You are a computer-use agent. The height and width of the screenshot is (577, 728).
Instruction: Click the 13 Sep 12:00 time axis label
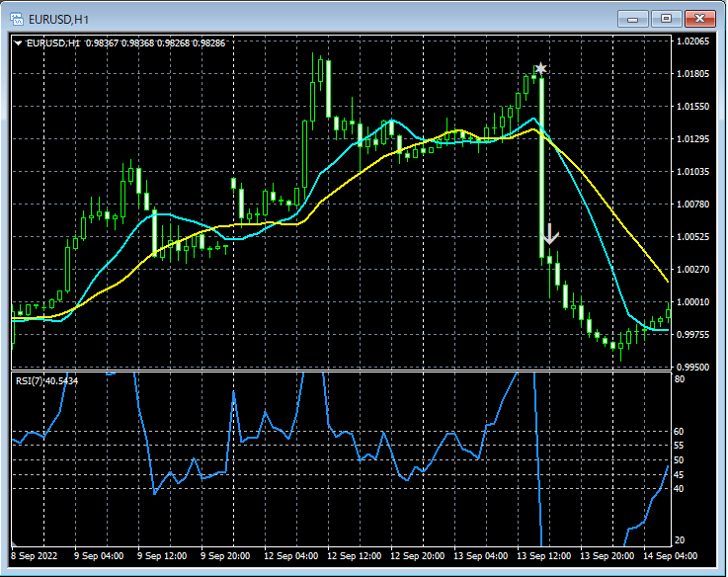tap(543, 556)
